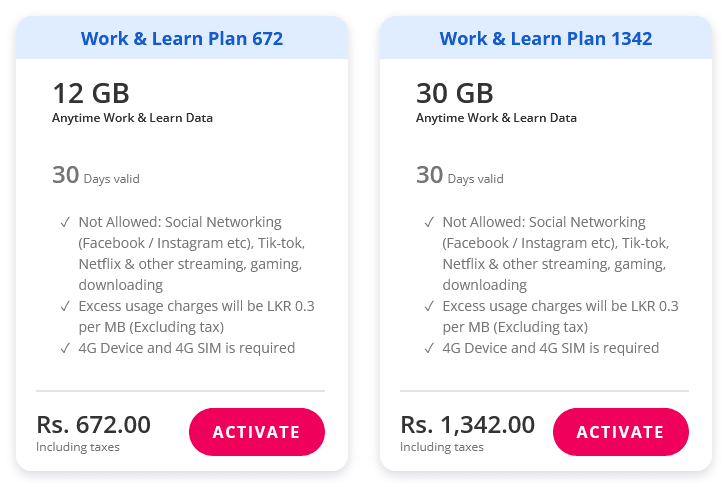Viewport: 728px width, 487px height.
Task: Click the excess usage checkmark in Plan 672
Action: pyautogui.click(x=65, y=306)
